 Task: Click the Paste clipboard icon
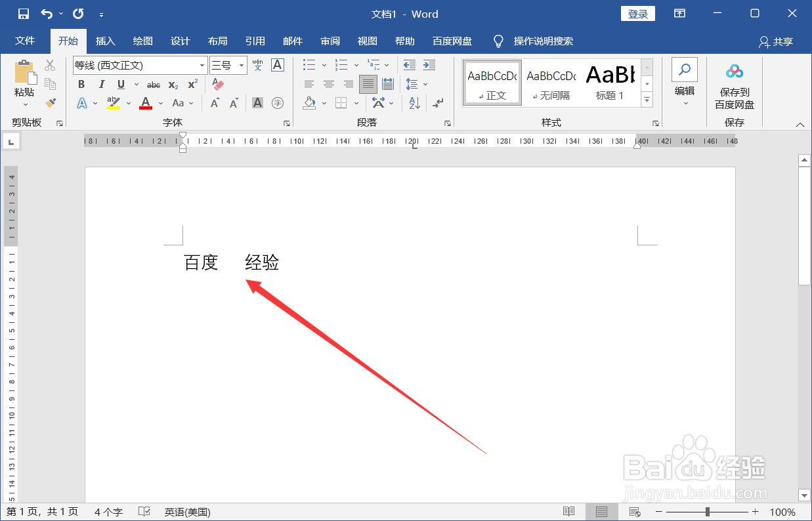click(24, 72)
